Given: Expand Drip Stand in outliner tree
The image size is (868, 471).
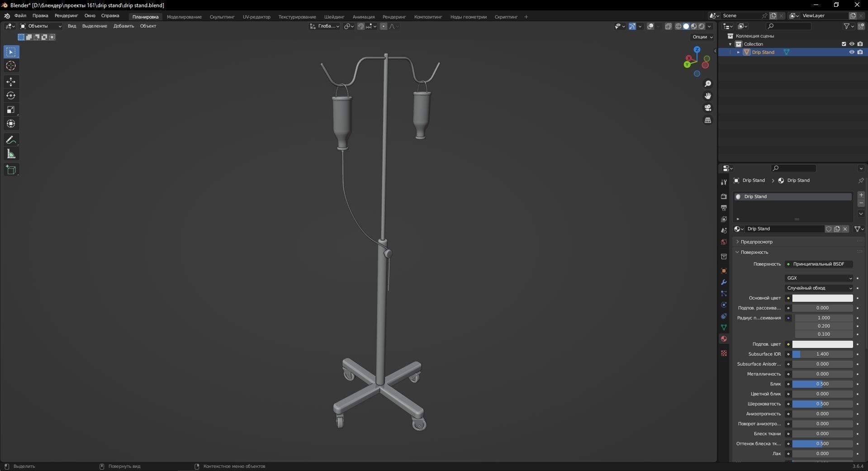Looking at the screenshot, I should click(739, 52).
